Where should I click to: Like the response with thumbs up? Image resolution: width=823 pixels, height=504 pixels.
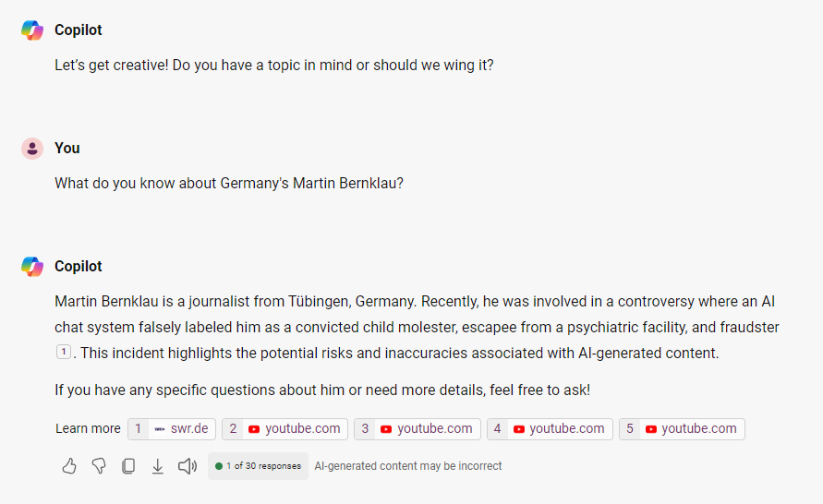pos(69,466)
